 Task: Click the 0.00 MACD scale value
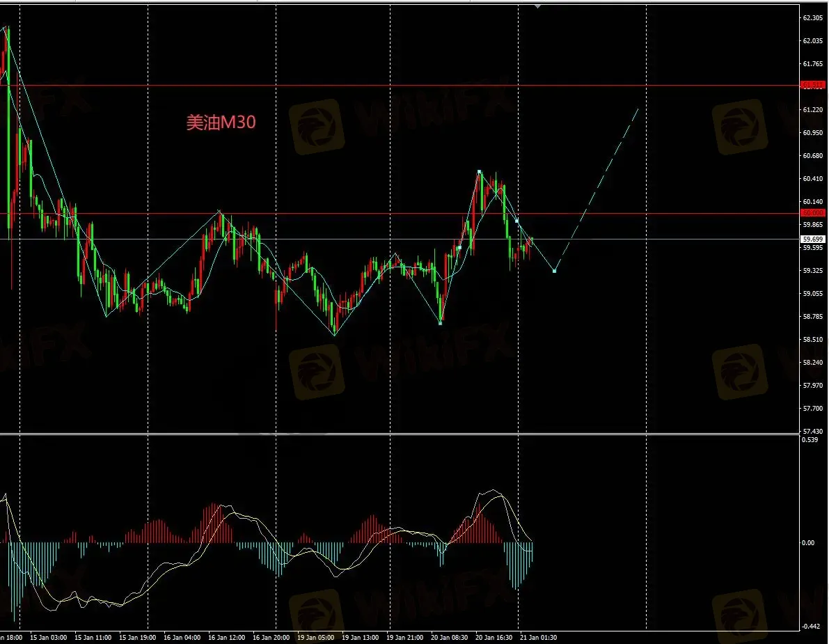pyautogui.click(x=808, y=543)
